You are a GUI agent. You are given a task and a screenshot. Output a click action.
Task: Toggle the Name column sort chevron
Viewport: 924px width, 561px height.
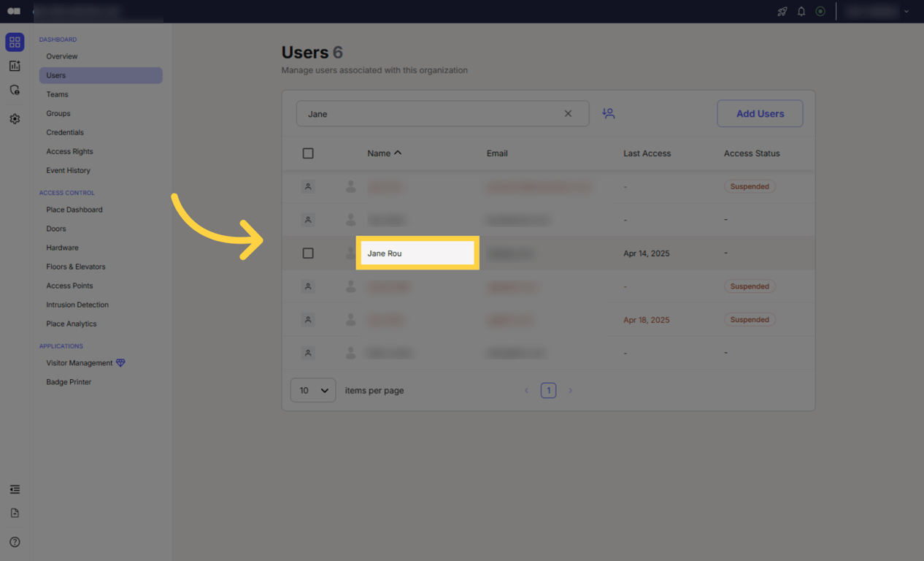[399, 153]
